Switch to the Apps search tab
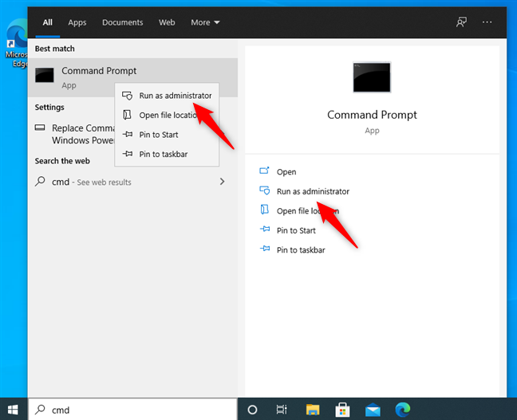The image size is (517, 420). tap(77, 22)
